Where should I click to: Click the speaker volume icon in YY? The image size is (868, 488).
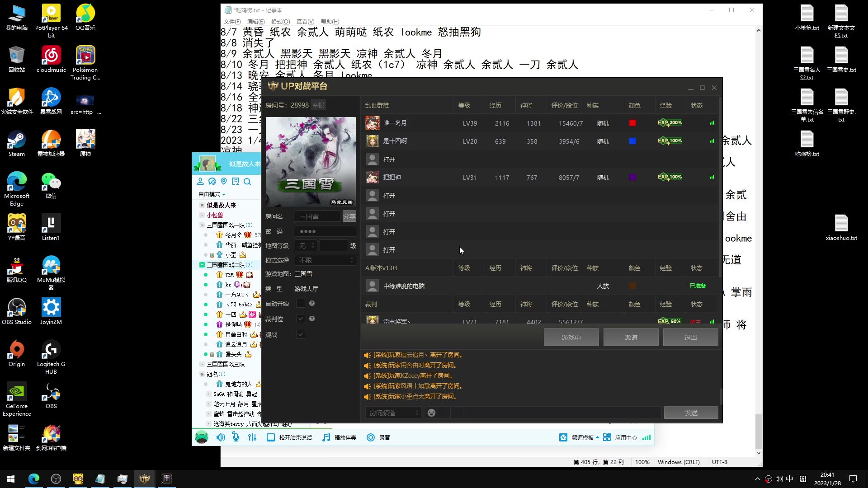point(221,437)
